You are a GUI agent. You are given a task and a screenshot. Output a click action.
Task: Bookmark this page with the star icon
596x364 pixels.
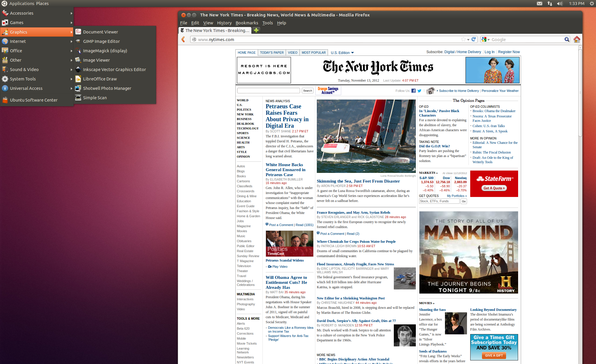point(463,39)
